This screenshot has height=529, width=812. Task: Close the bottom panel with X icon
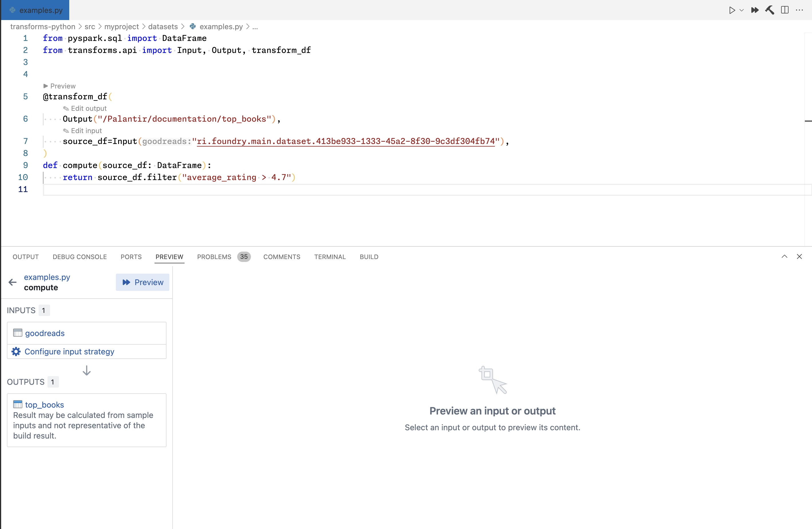799,256
